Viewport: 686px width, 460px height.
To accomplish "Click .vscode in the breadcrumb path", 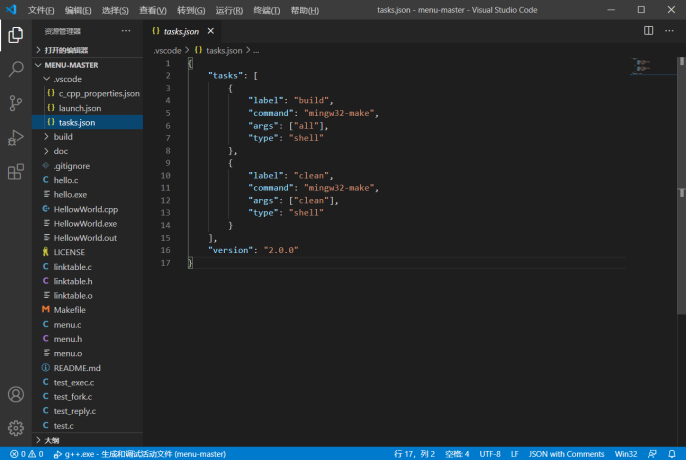I will [168, 51].
